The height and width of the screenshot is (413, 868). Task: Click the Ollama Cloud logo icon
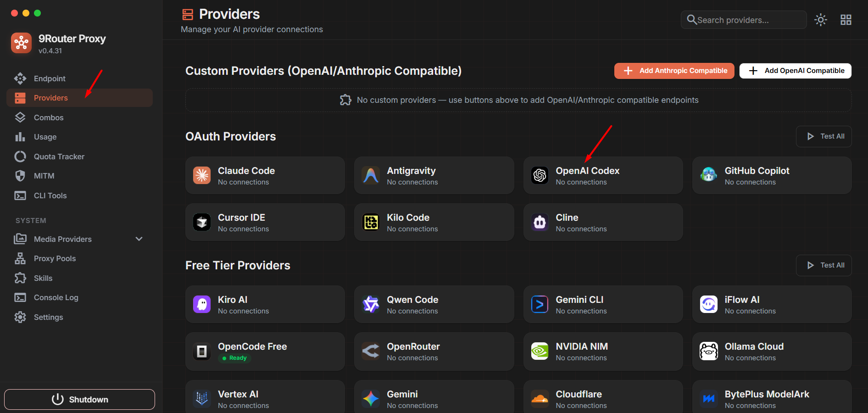click(709, 352)
